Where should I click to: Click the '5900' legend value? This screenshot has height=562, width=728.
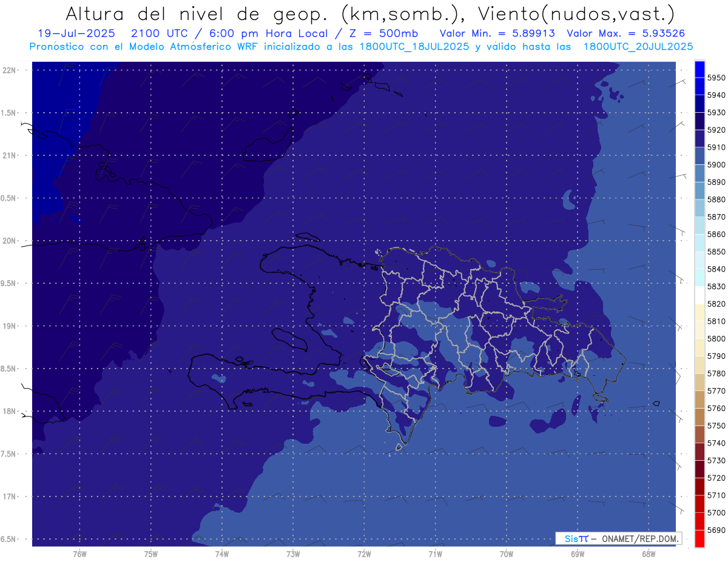pyautogui.click(x=716, y=164)
